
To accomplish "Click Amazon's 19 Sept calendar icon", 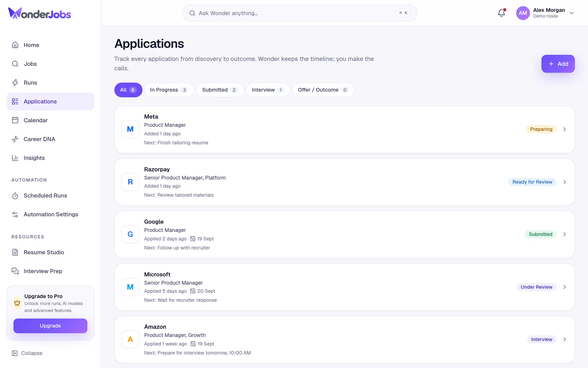I will tap(193, 344).
